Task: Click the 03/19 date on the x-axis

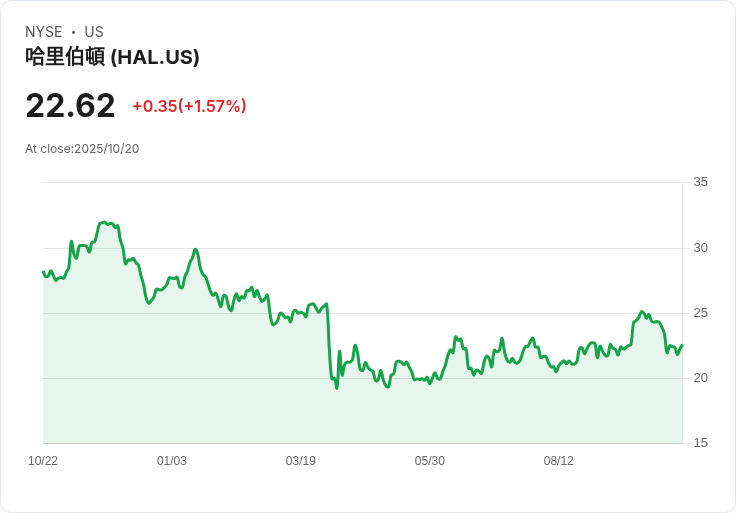Action: (301, 461)
